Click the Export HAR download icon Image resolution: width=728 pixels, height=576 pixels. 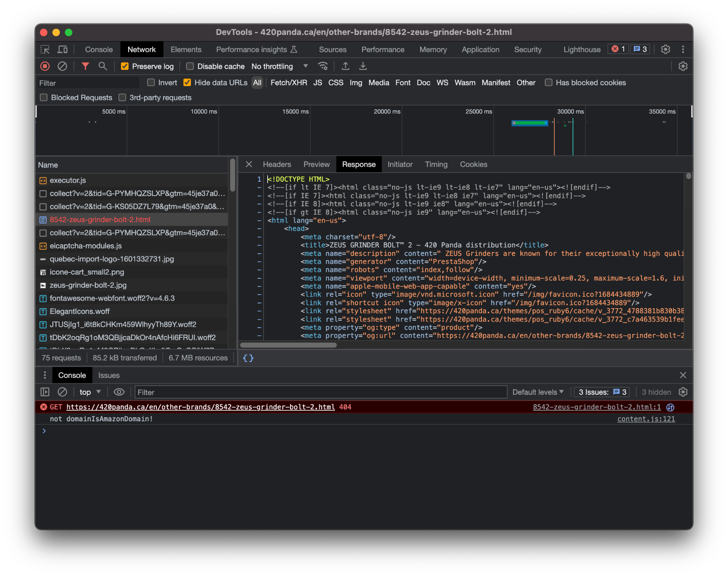[363, 66]
